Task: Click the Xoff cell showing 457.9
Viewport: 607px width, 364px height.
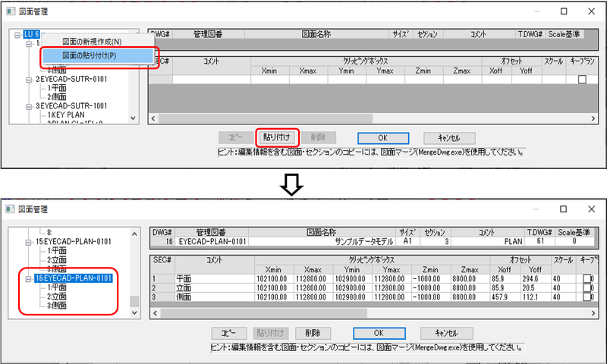Action: (x=496, y=297)
